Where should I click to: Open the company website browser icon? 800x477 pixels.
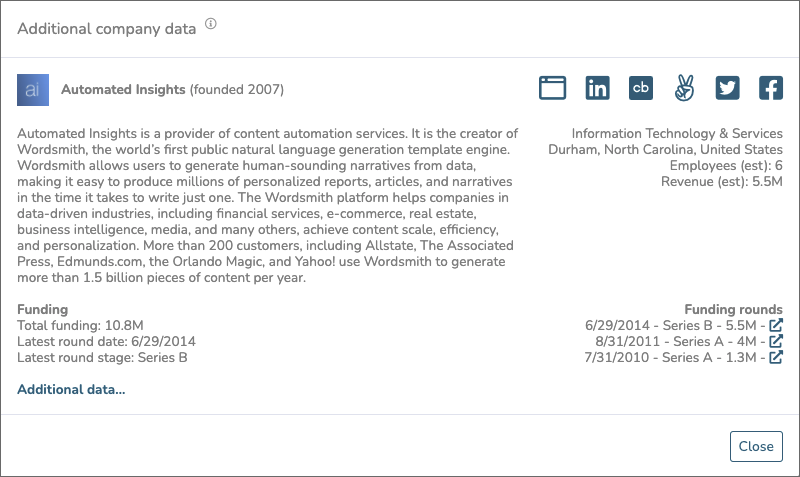552,88
